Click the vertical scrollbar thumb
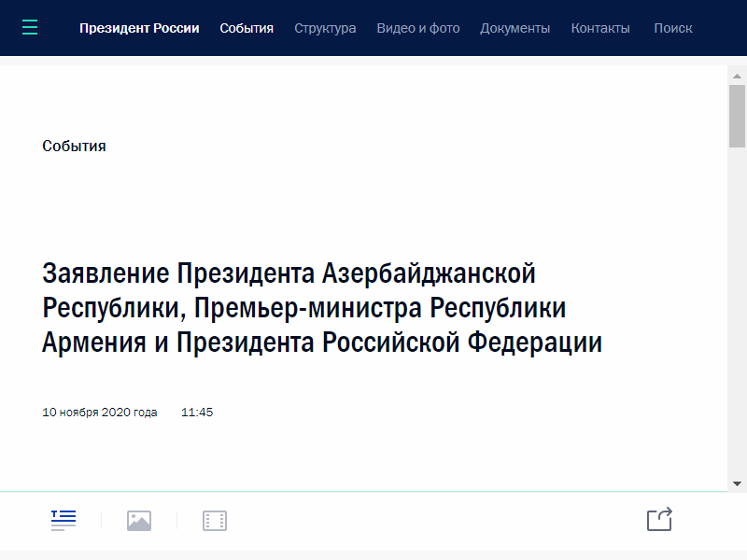This screenshot has width=747, height=560. [x=737, y=116]
